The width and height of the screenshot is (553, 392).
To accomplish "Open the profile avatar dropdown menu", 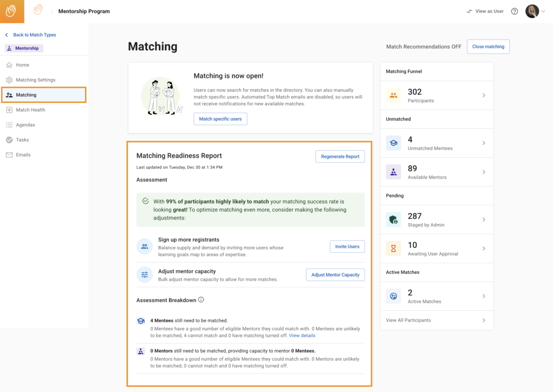I will (x=536, y=11).
